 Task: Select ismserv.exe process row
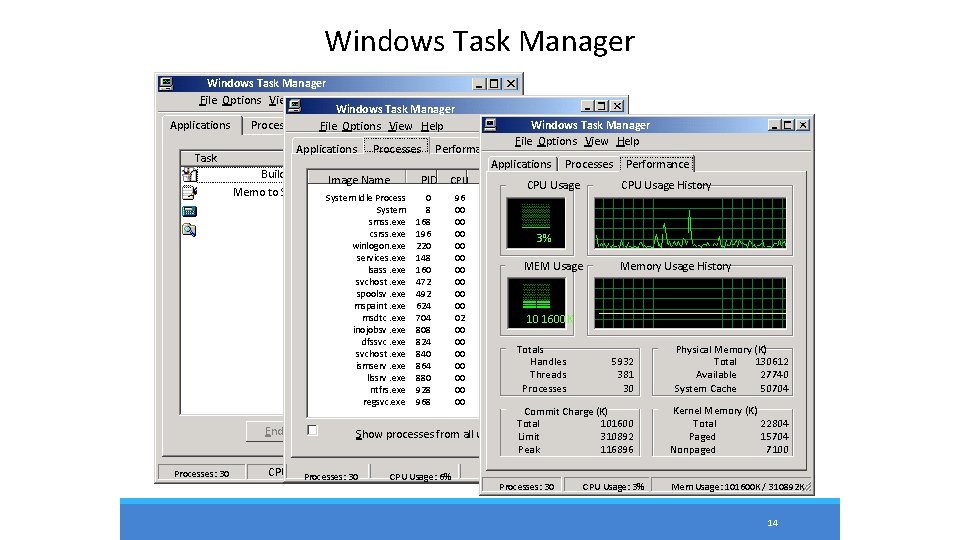click(x=395, y=366)
